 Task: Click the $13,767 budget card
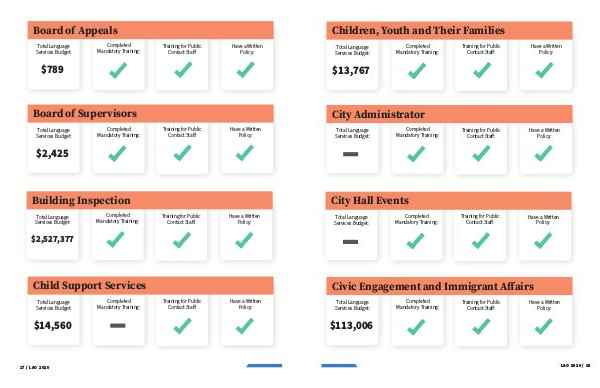[x=352, y=65]
